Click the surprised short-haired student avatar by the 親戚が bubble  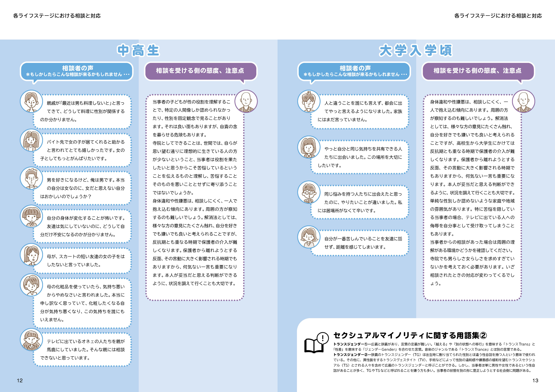point(31,101)
